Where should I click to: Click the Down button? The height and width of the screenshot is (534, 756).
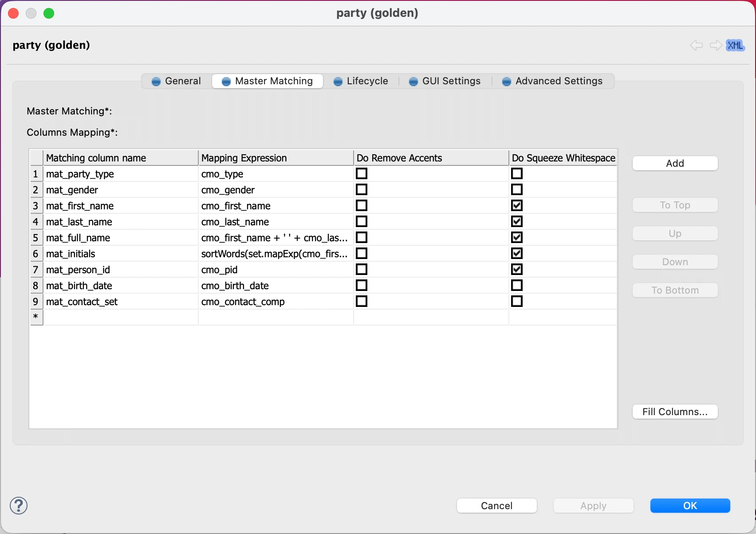(675, 262)
